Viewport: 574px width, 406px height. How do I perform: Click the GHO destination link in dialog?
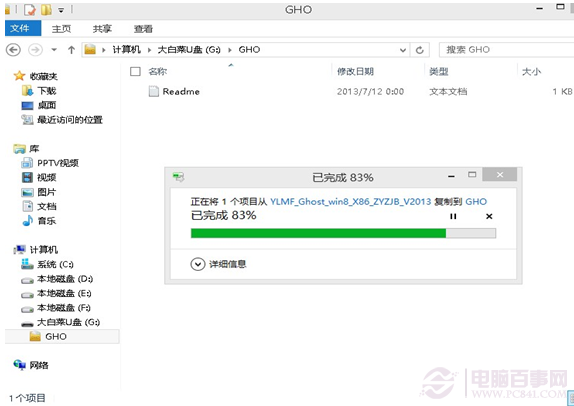pyautogui.click(x=476, y=201)
